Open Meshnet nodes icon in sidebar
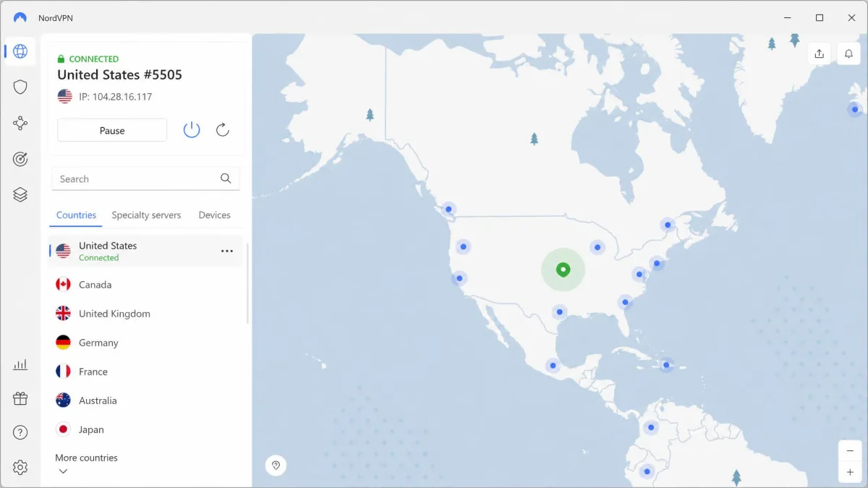The image size is (868, 488). [x=20, y=123]
